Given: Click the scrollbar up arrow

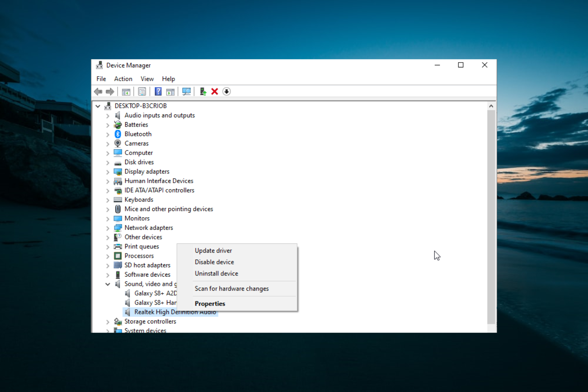Looking at the screenshot, I should 491,106.
